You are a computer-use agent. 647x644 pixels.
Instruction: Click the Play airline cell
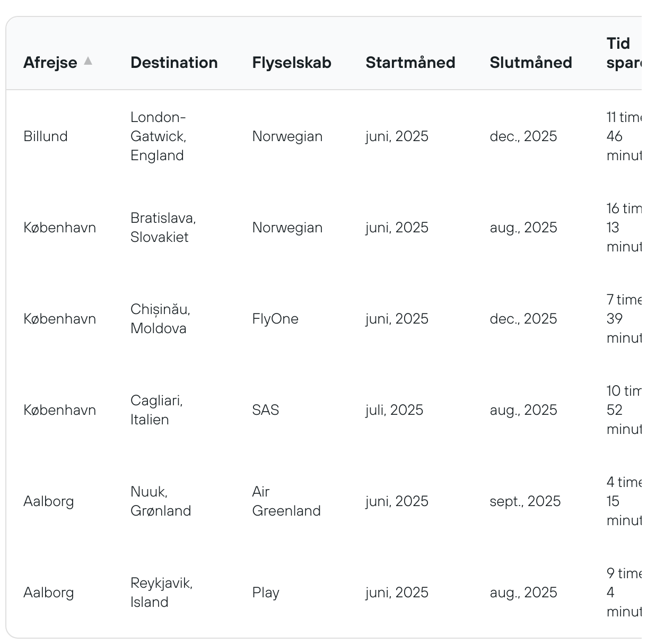pos(266,593)
